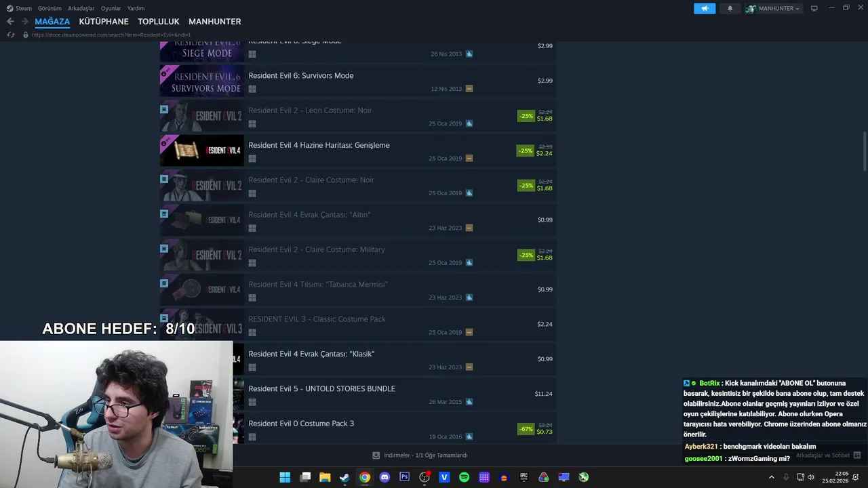Click review icon on Hazine Haritası row
Image resolution: width=868 pixels, height=488 pixels.
point(469,159)
